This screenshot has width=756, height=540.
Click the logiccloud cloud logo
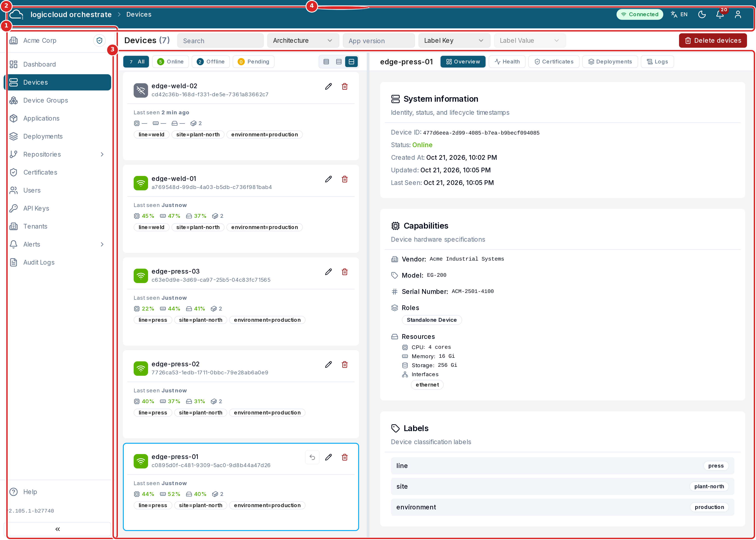click(x=16, y=14)
